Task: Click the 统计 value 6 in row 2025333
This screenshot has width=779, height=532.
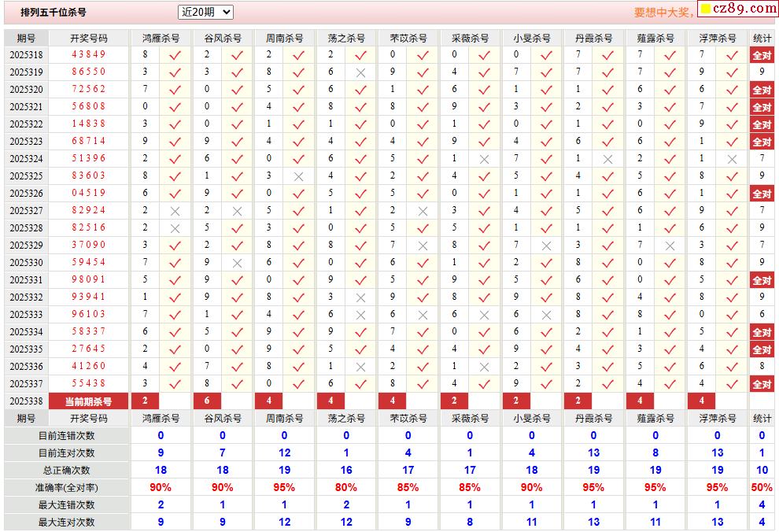Action: point(762,315)
